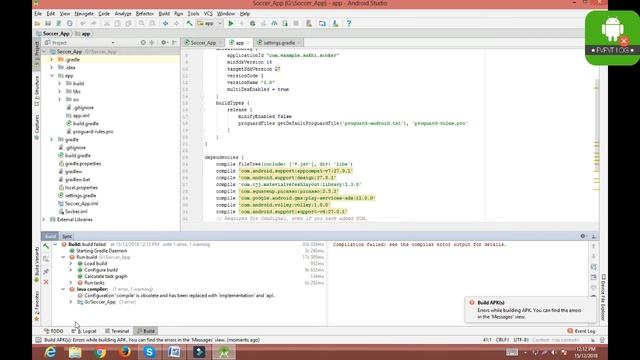Run the app with the green play button
Screen dimensions: 640x360
(231, 24)
